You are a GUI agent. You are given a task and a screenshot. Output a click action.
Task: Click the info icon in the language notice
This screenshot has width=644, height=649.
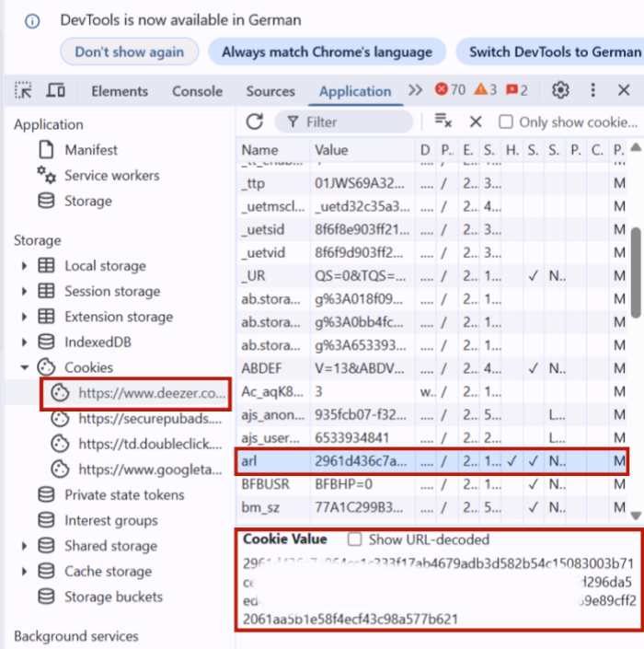point(32,20)
